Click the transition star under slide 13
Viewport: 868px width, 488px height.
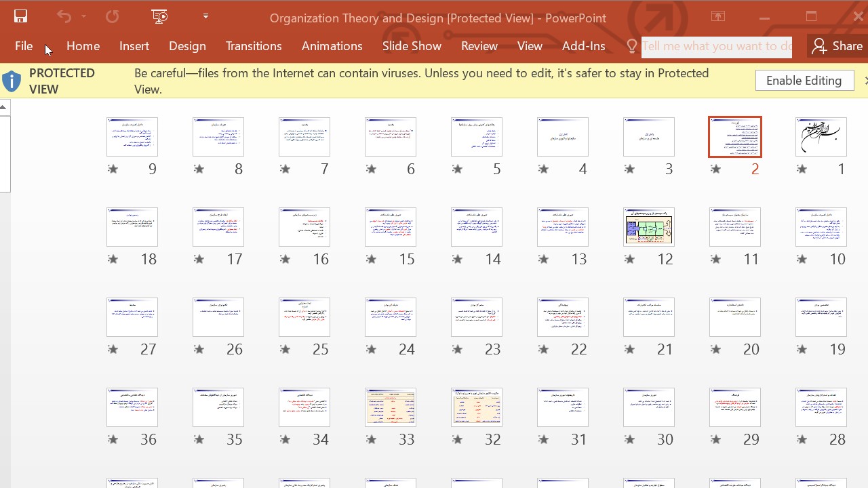pyautogui.click(x=544, y=260)
